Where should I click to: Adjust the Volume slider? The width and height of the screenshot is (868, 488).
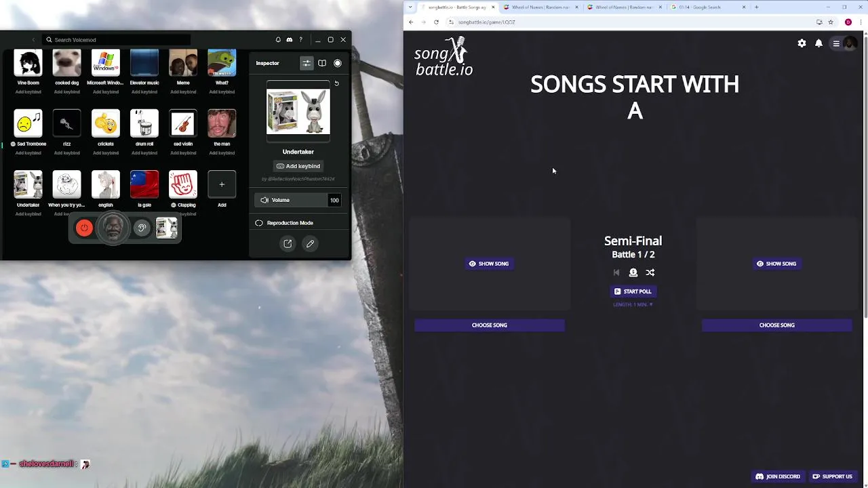[292, 200]
